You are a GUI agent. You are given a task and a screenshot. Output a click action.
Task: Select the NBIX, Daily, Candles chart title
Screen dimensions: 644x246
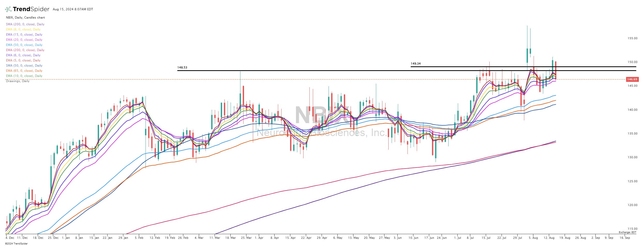point(25,18)
